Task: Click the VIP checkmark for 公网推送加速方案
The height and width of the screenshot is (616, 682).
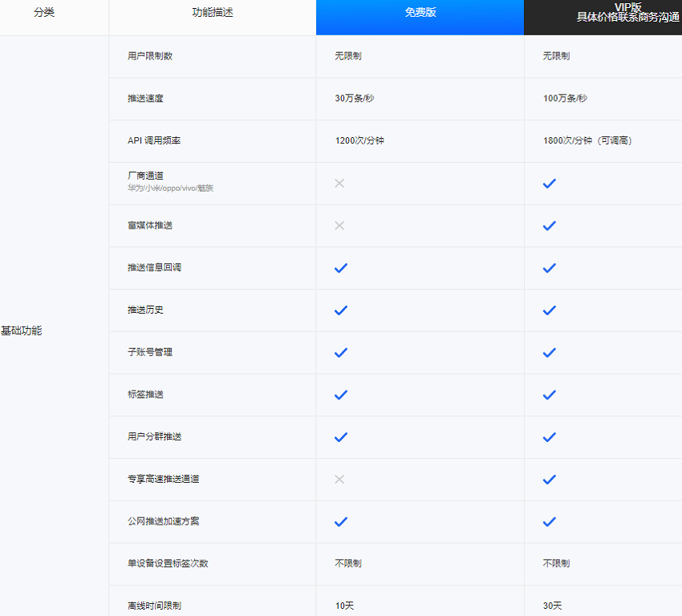Action: pos(550,521)
